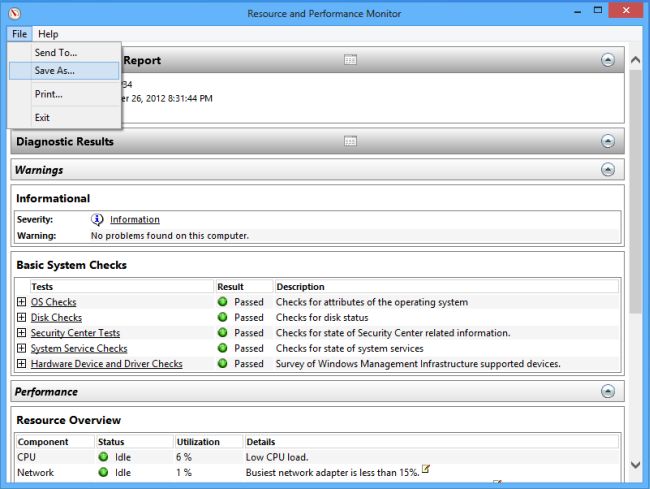
Task: Click the Status column header
Action: pyautogui.click(x=134, y=442)
